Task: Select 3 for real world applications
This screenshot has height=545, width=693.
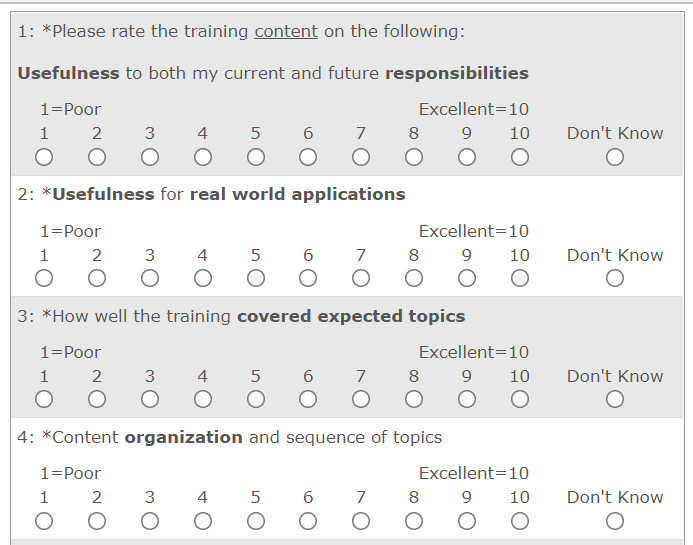Action: [150, 278]
